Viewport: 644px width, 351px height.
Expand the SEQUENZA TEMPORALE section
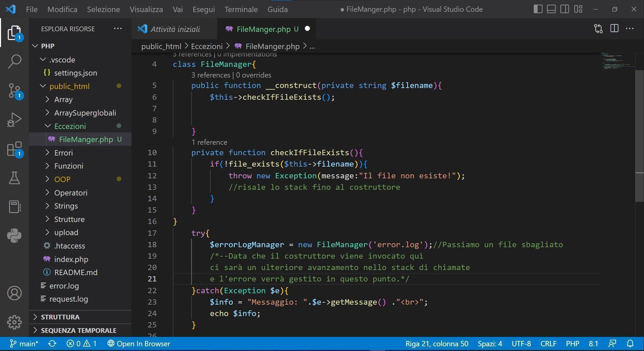(x=80, y=330)
